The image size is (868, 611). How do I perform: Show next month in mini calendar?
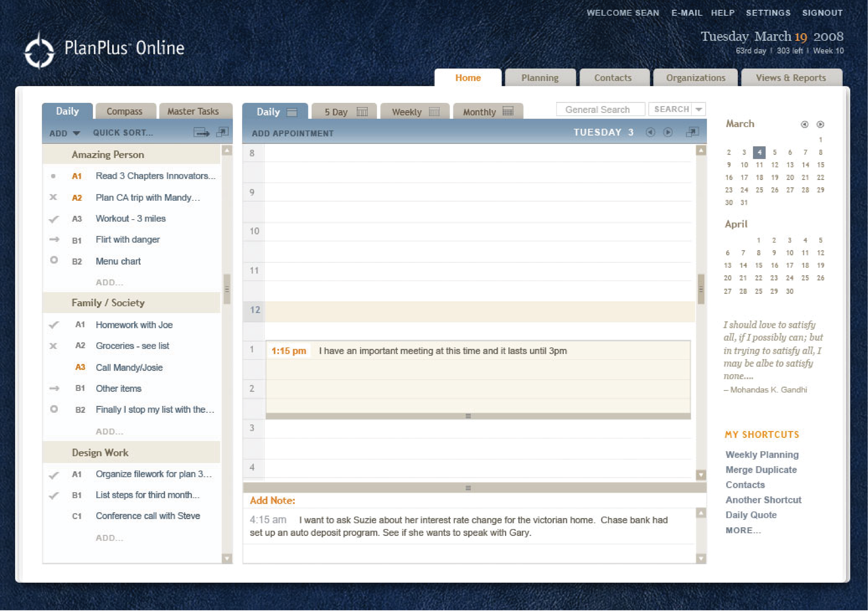click(x=820, y=124)
